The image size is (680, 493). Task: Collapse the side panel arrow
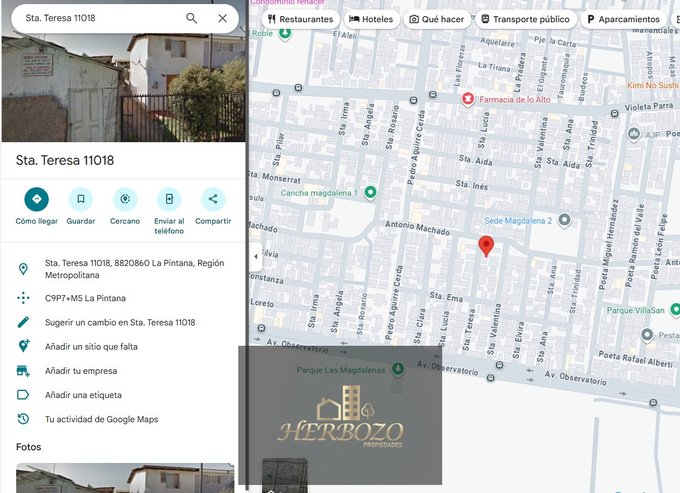pos(255,256)
